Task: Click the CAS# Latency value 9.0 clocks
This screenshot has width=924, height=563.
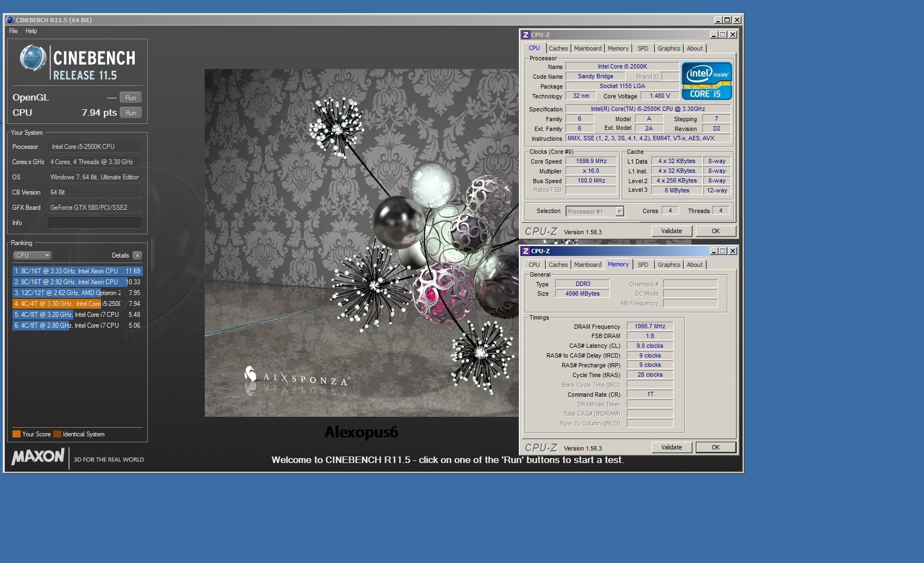Action: coord(650,346)
